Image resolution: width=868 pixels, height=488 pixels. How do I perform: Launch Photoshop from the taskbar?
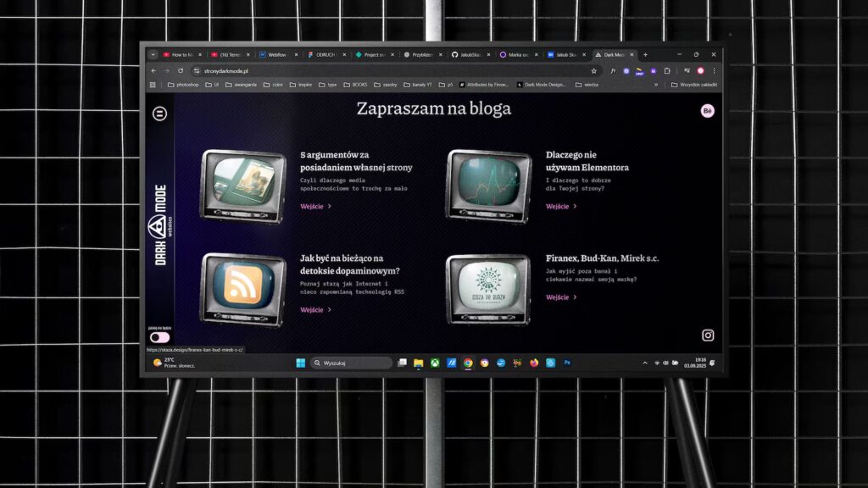coord(567,363)
